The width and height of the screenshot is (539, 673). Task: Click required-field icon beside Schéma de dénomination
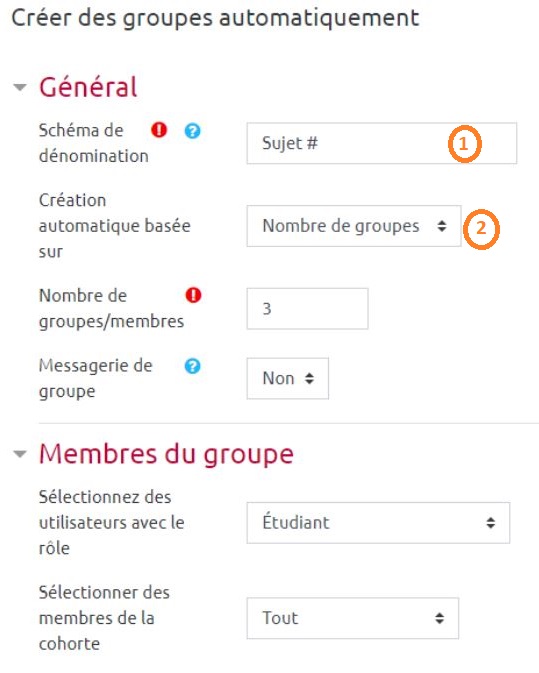point(159,130)
